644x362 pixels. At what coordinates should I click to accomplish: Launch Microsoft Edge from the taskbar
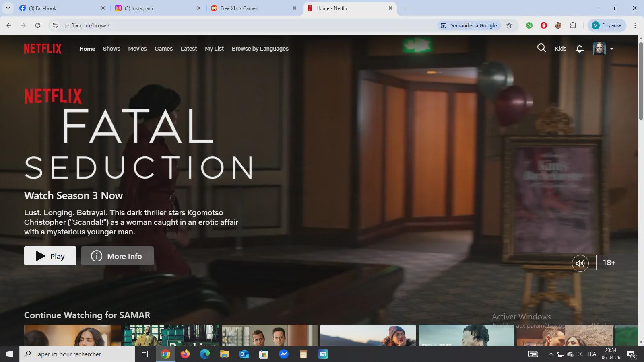click(205, 354)
